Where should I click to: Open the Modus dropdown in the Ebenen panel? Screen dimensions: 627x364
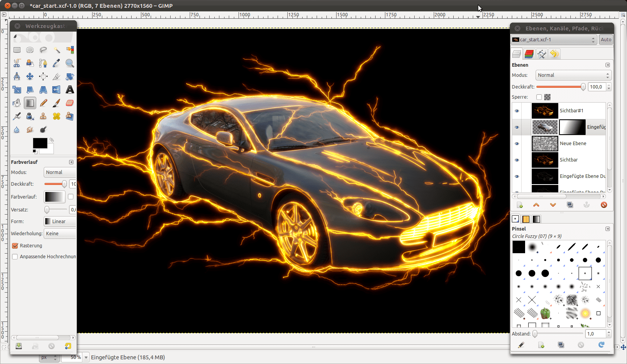573,75
